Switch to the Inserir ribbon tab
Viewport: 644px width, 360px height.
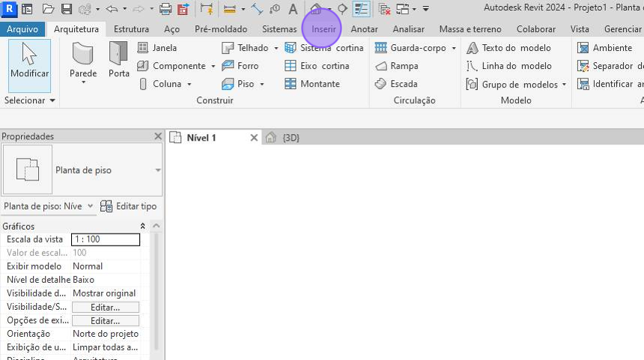point(323,29)
